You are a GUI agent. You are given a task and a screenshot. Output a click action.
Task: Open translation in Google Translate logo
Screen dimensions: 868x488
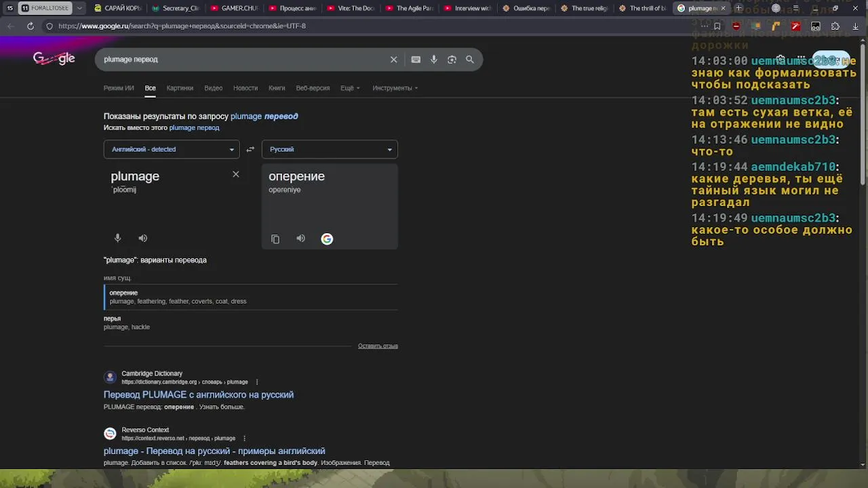(x=327, y=239)
